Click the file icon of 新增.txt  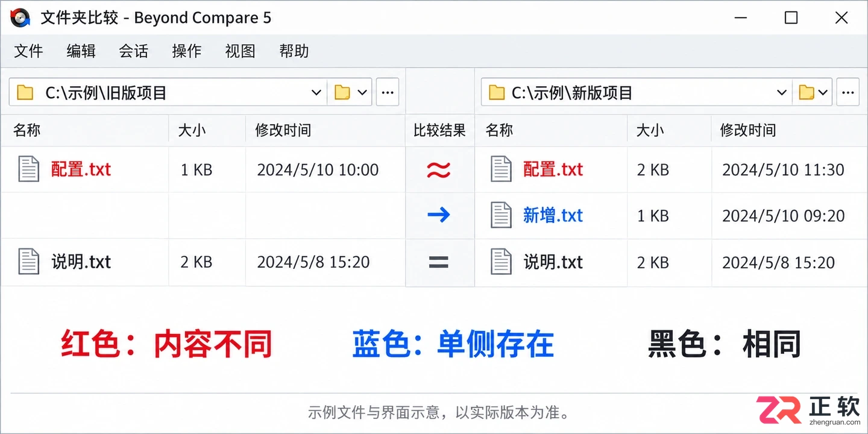501,215
